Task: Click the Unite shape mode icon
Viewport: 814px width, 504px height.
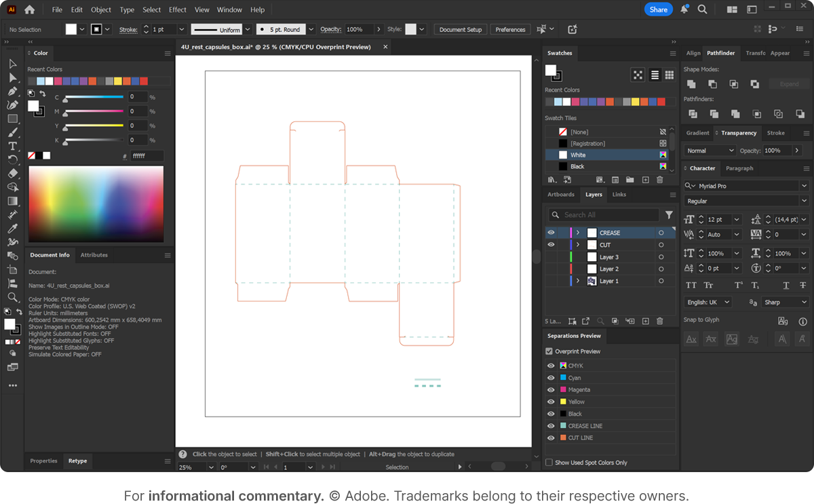Action: 691,84
